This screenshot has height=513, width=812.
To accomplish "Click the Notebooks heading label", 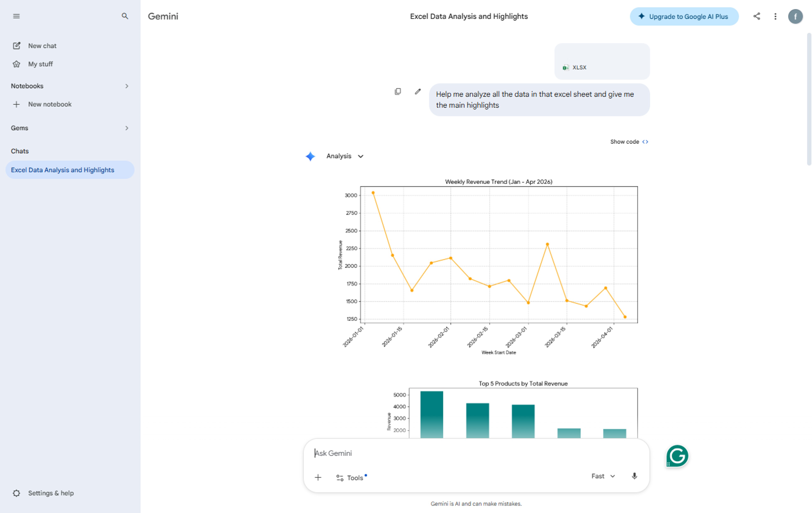I will click(27, 86).
